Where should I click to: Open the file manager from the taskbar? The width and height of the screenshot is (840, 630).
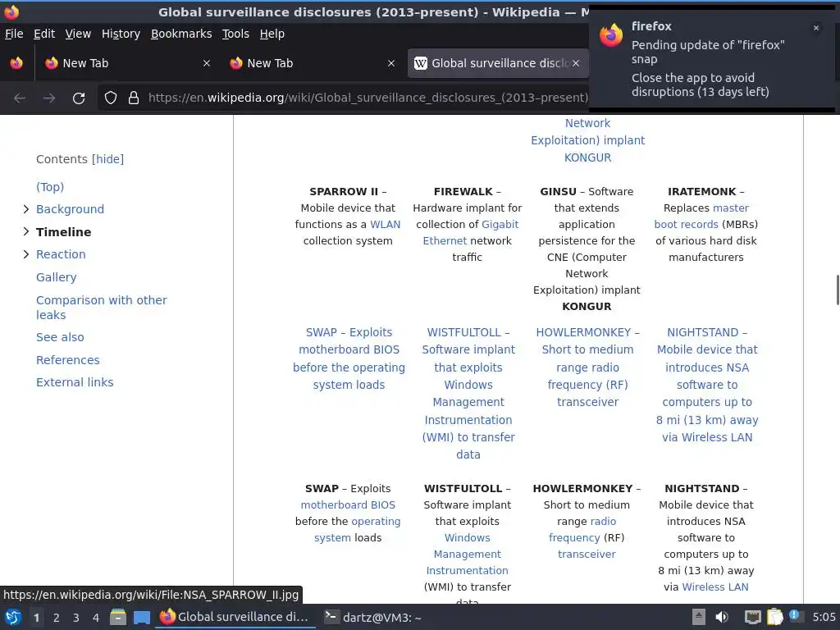pos(118,617)
